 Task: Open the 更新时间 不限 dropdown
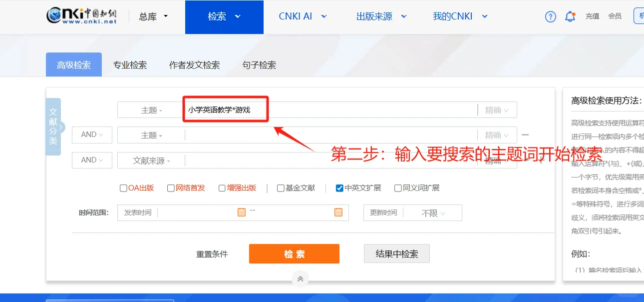[432, 213]
